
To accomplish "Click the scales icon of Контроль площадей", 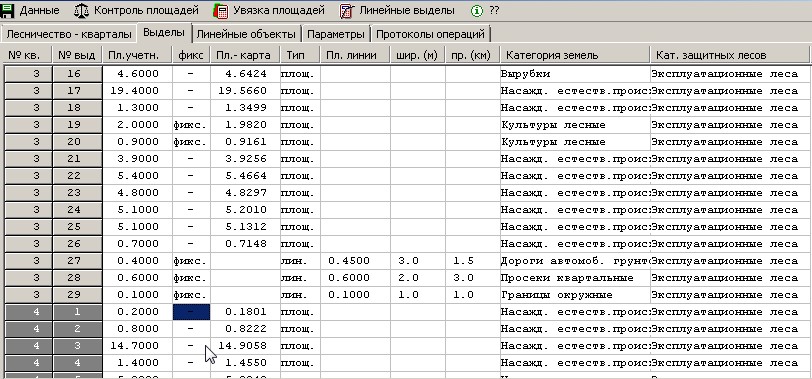I will pos(81,10).
